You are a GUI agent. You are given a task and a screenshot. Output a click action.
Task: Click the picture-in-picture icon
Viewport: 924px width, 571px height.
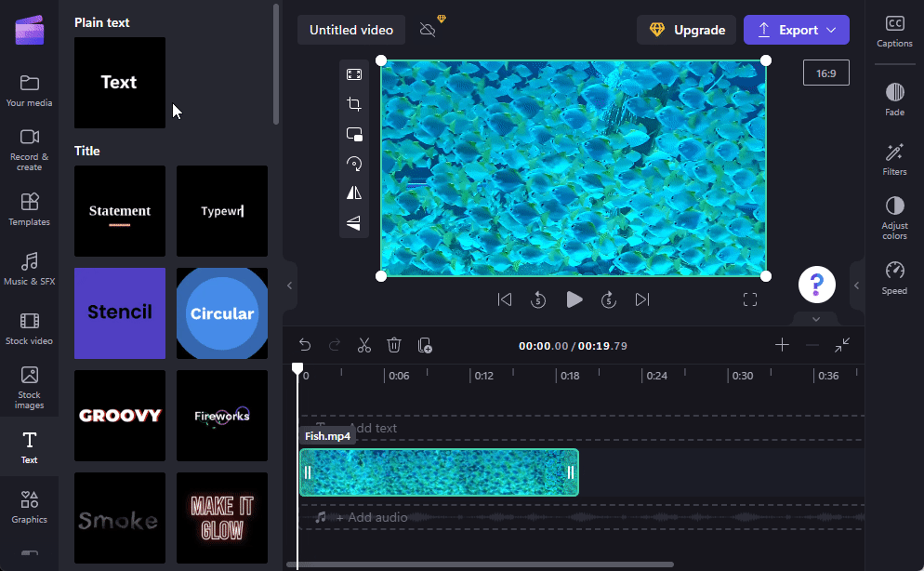pos(354,134)
